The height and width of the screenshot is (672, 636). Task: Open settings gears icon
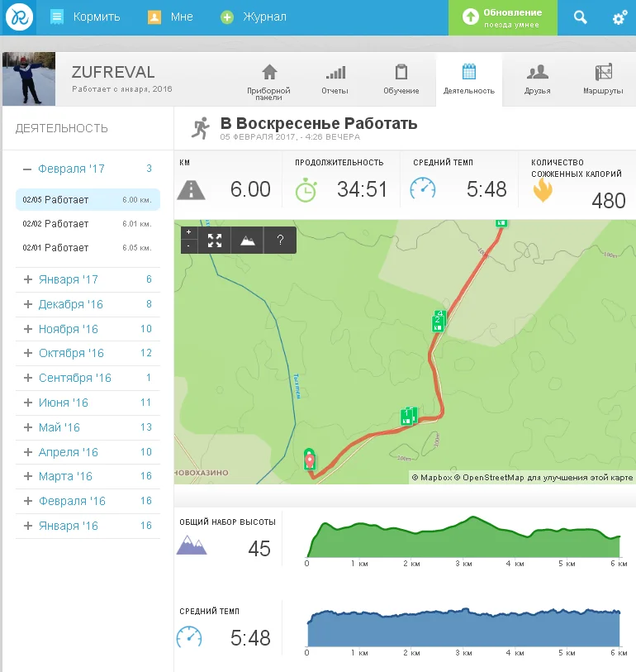pos(619,17)
